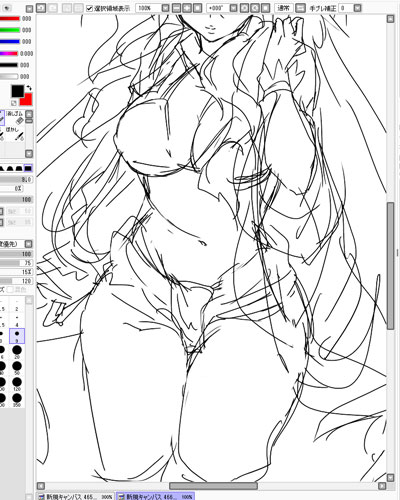This screenshot has height=500, width=400.
Task: Click the canvas horizontal scrollbar left arrow
Action: point(41,486)
